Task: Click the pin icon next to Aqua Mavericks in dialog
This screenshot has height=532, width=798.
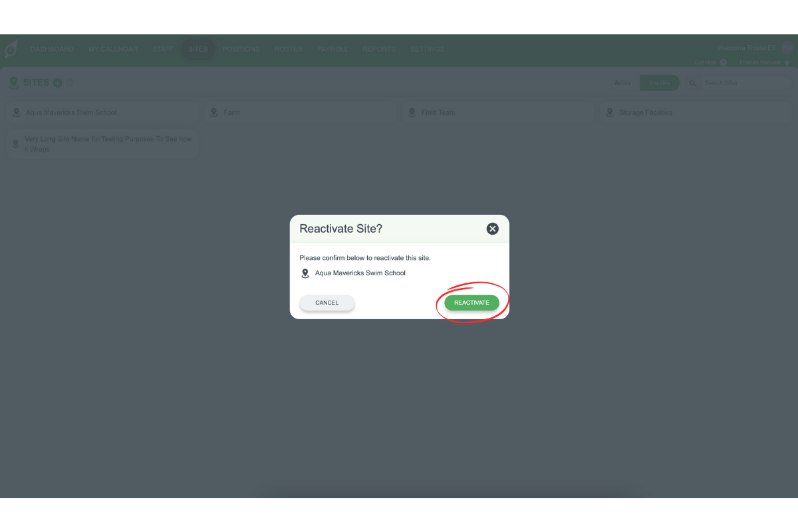Action: coord(305,273)
